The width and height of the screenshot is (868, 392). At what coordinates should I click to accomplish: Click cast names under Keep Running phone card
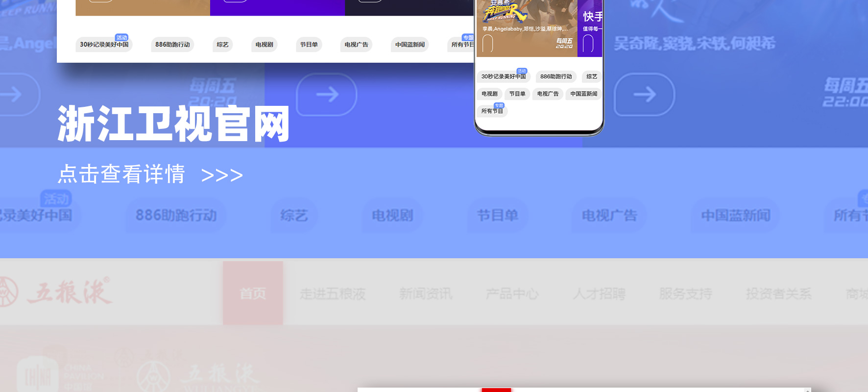[x=525, y=29]
